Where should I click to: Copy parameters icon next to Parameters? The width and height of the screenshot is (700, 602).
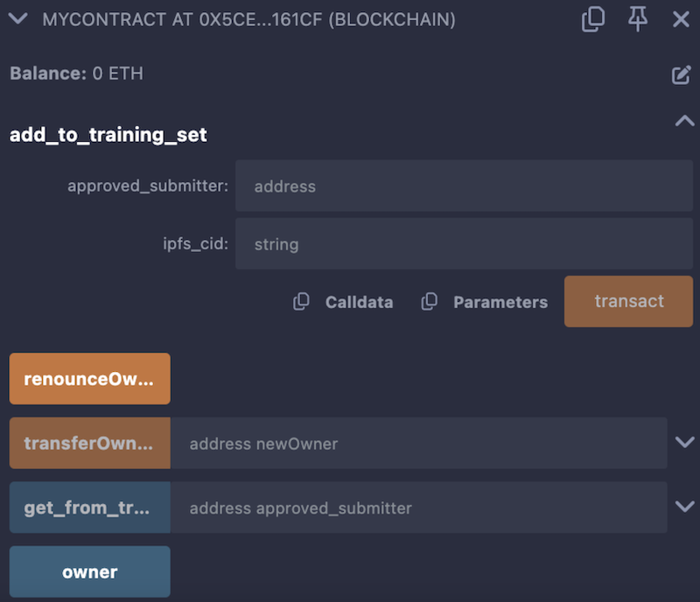(x=429, y=302)
